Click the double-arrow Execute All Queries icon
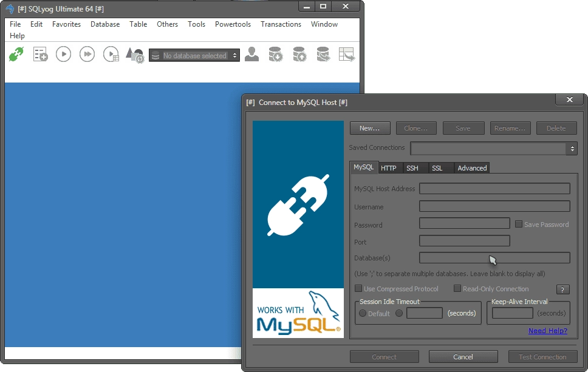The width and height of the screenshot is (588, 372). point(87,55)
